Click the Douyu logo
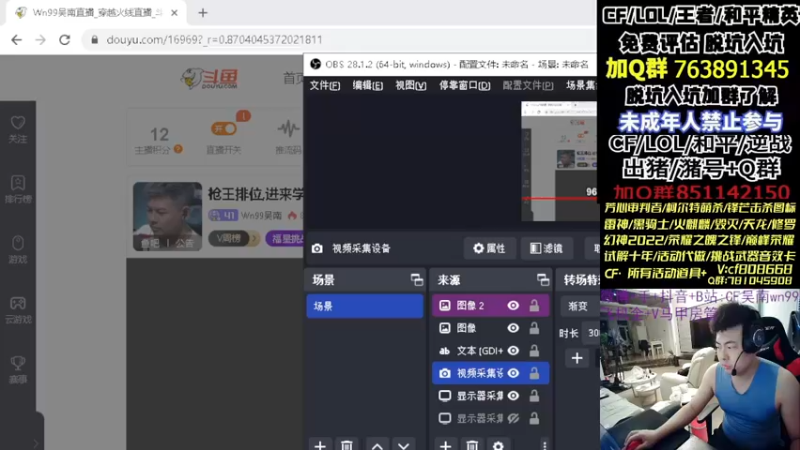This screenshot has height=450, width=800. [210, 79]
